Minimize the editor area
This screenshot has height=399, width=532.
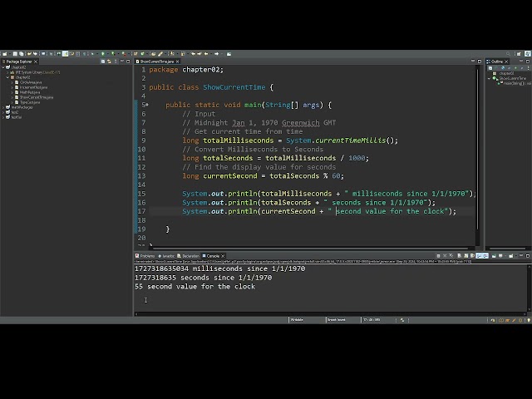tap(473, 61)
